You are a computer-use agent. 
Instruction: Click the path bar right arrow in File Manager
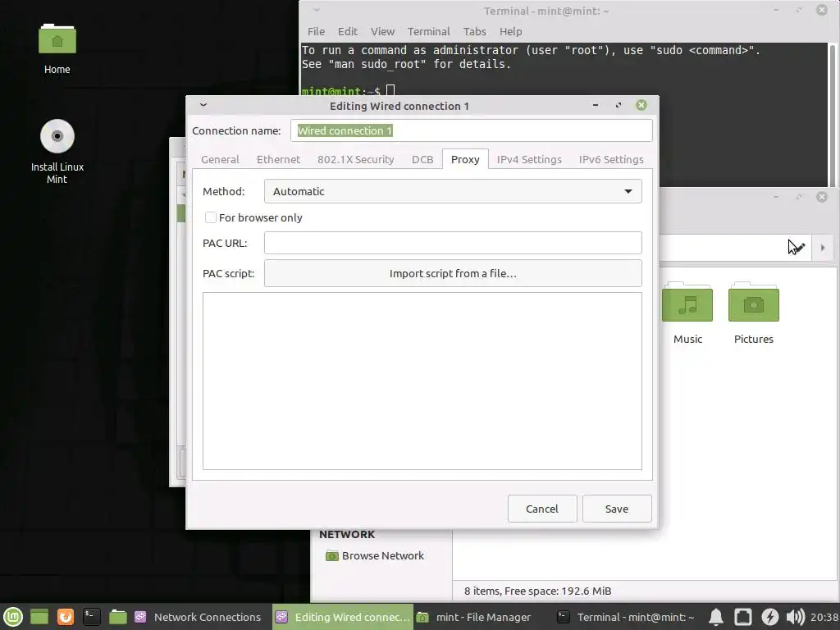[823, 248]
